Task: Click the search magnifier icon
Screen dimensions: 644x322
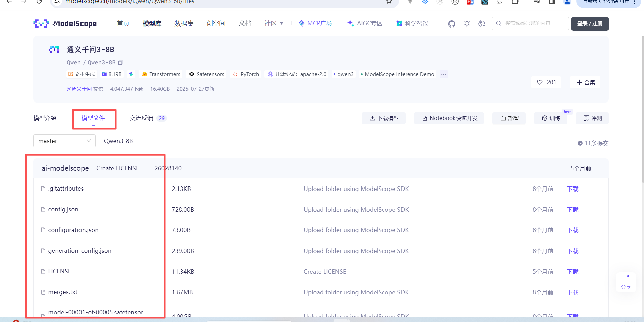Action: coord(499,23)
